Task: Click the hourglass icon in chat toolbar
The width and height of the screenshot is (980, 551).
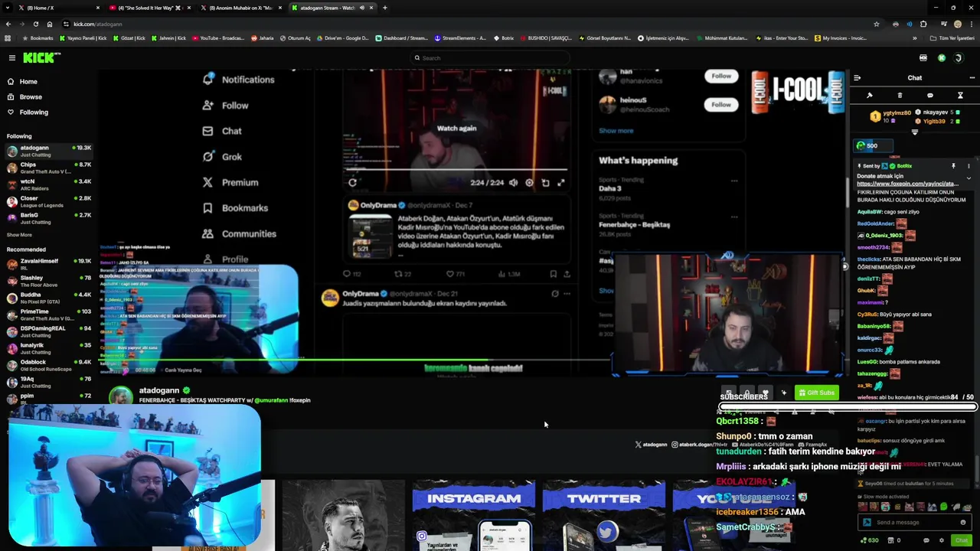Action: click(960, 96)
